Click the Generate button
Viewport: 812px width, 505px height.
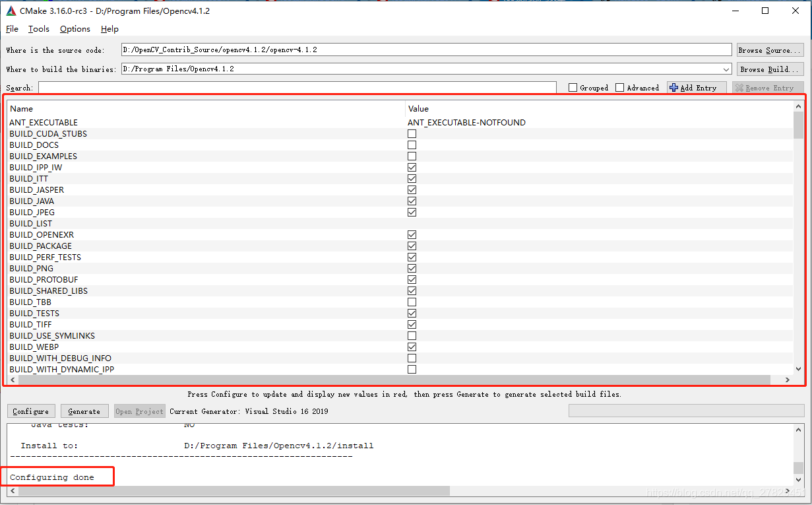(x=84, y=411)
